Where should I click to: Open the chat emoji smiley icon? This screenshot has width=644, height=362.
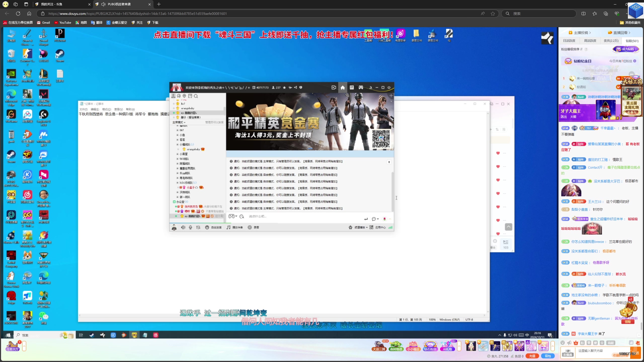(563, 343)
